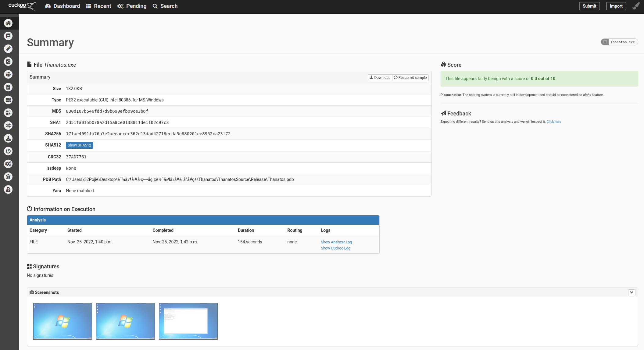The height and width of the screenshot is (350, 644).
Task: Click the SHA1 hash value
Action: (x=117, y=122)
